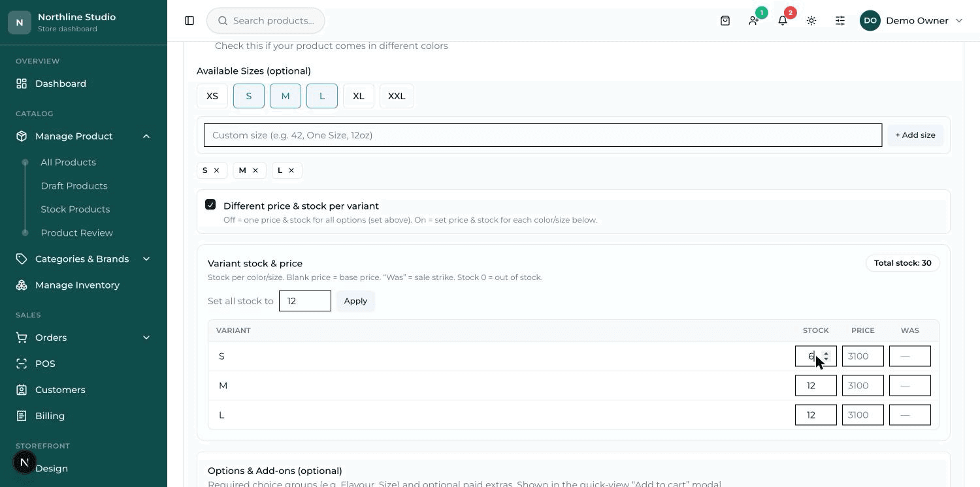Click the Total stock: 30 badge

point(903,263)
